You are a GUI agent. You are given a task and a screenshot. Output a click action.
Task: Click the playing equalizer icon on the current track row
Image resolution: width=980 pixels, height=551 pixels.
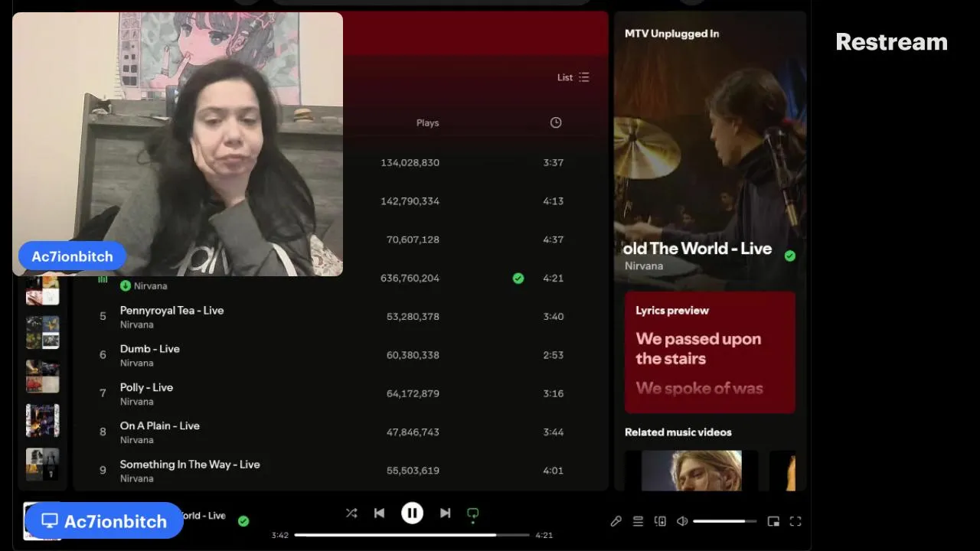pos(103,279)
